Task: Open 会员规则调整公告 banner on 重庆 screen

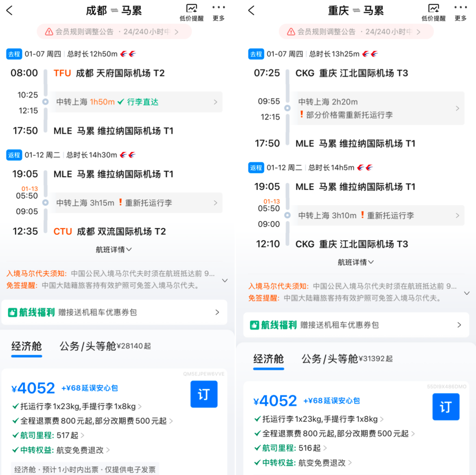Action: (356, 32)
